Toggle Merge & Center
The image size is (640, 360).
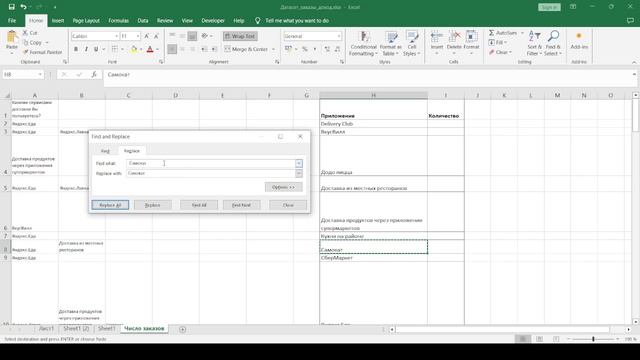tap(247, 49)
